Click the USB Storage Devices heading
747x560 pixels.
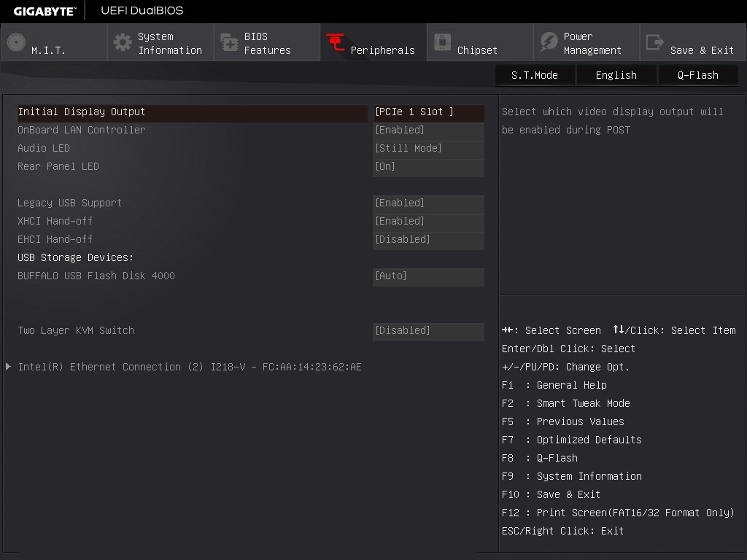[75, 257]
